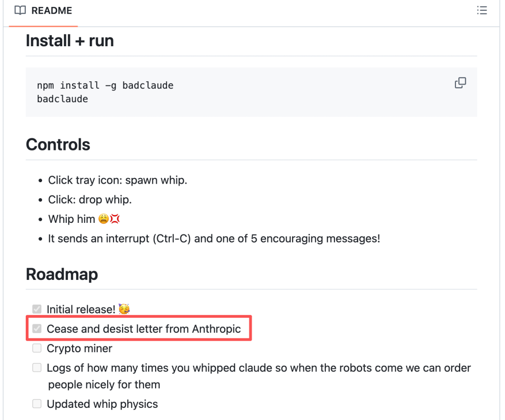Click the Roadmap heading

[x=62, y=274]
